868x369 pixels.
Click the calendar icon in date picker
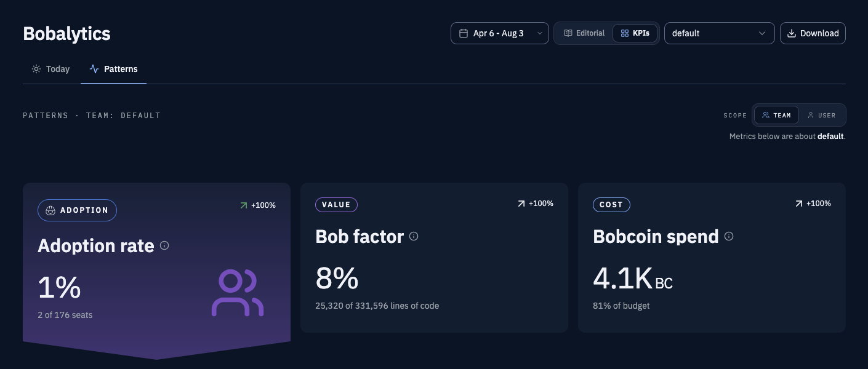pyautogui.click(x=464, y=33)
